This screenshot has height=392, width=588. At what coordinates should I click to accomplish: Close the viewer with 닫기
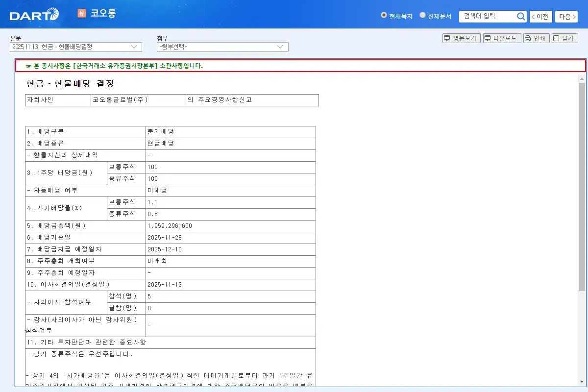click(x=564, y=38)
